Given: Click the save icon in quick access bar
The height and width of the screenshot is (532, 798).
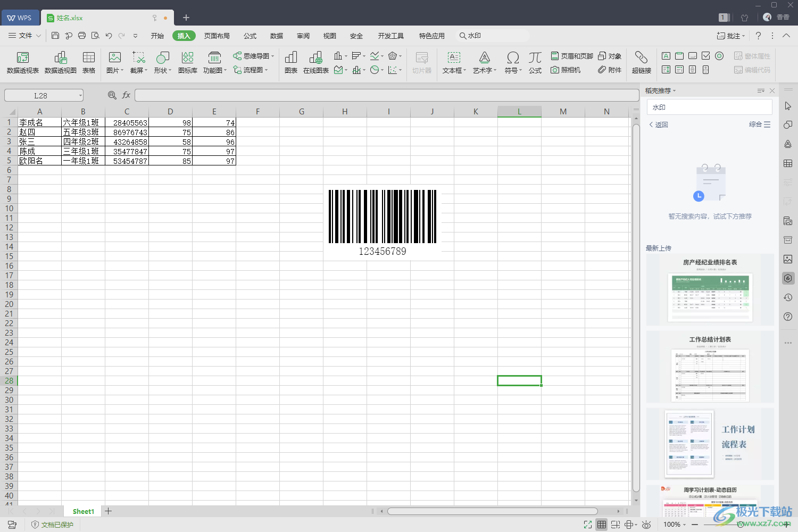Looking at the screenshot, I should click(x=55, y=36).
